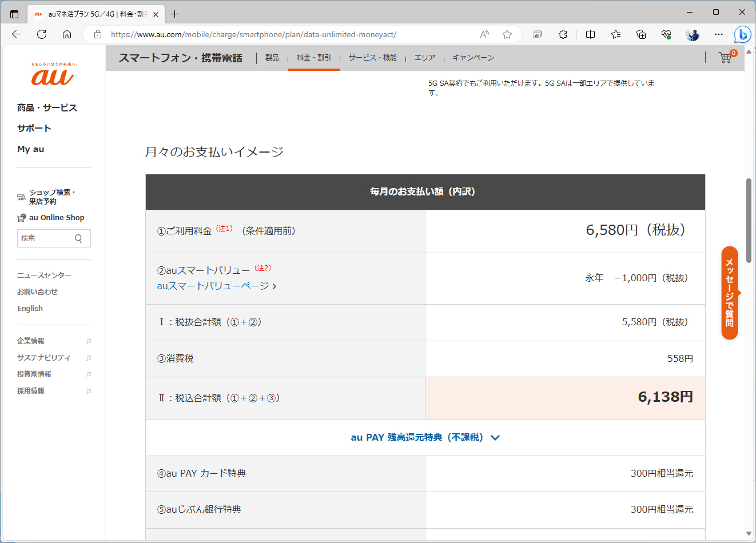
Task: Click the scrollbar down arrow
Action: click(x=749, y=534)
